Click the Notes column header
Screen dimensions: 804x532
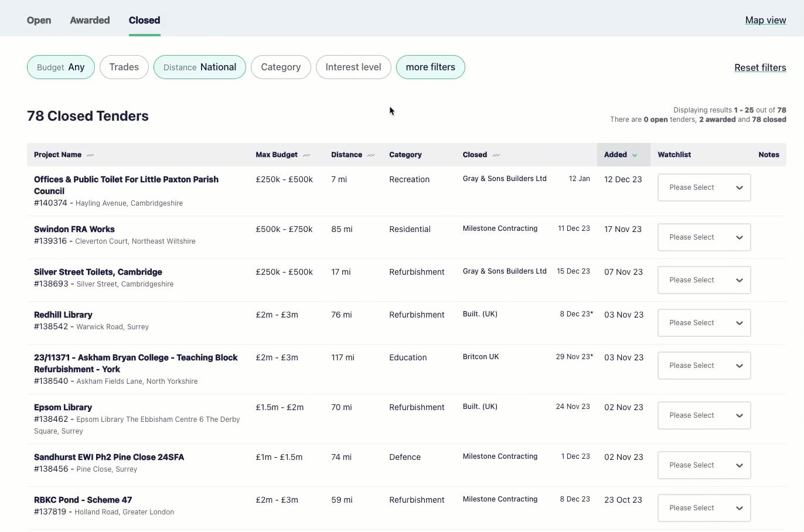tap(769, 155)
